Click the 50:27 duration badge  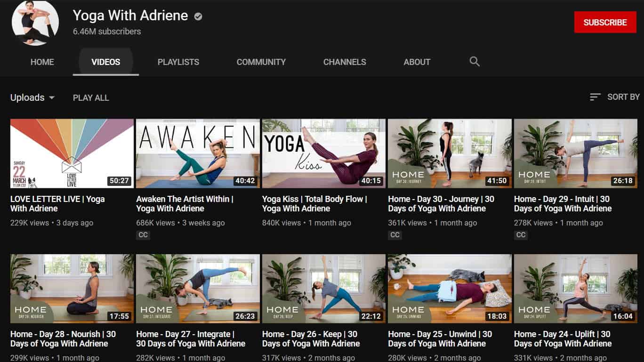click(120, 181)
